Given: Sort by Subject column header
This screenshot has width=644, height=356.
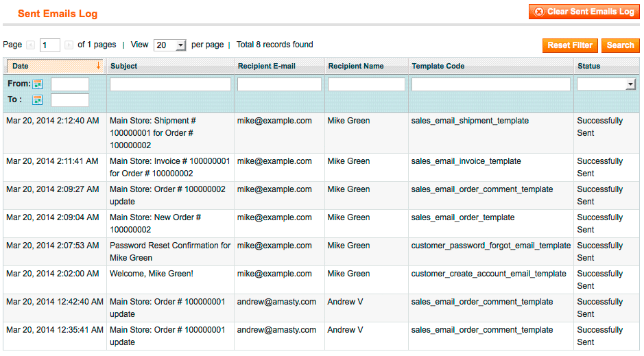Looking at the screenshot, I should pyautogui.click(x=123, y=67).
